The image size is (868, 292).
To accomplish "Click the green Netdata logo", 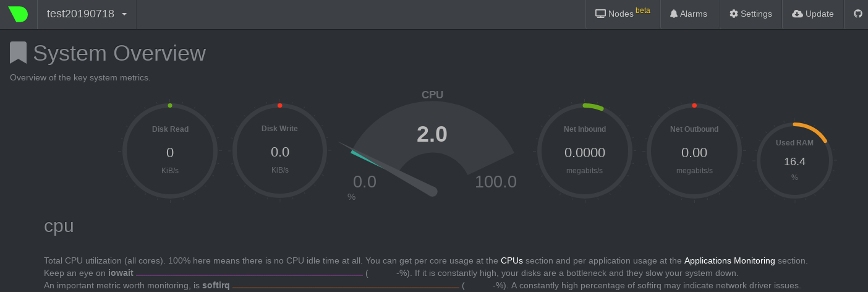I will click(x=18, y=14).
